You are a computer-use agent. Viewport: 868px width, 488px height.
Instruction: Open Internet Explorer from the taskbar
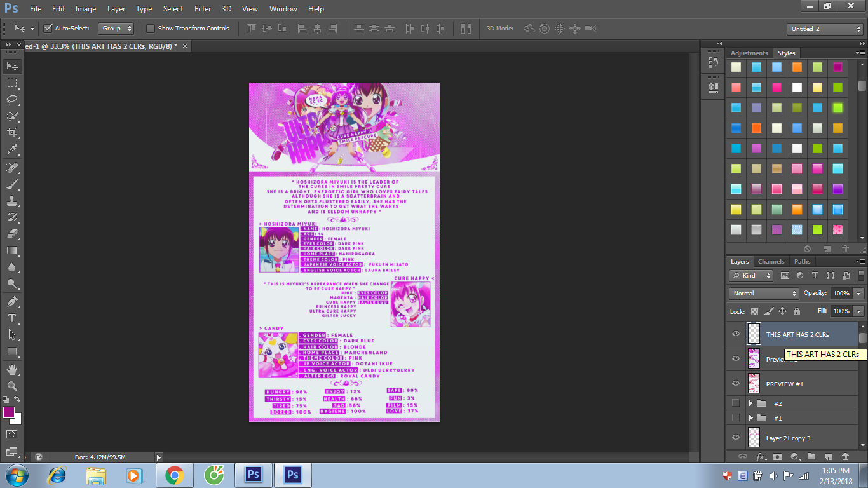[x=58, y=475]
